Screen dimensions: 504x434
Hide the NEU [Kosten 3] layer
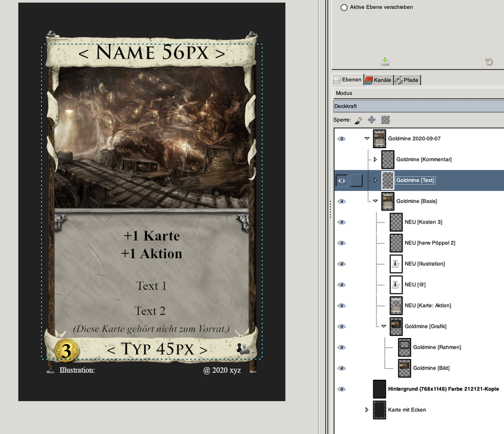point(342,222)
